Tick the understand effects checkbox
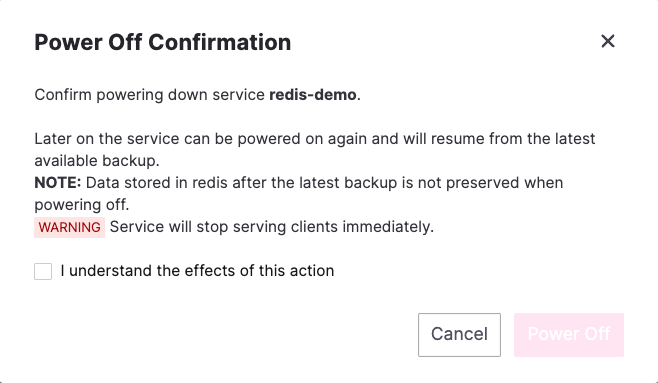 (x=43, y=271)
